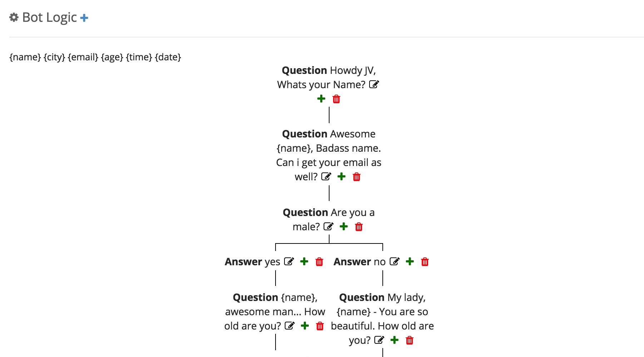The width and height of the screenshot is (644, 357).
Task: Click the gear icon beside Bot Logic
Action: click(x=14, y=17)
